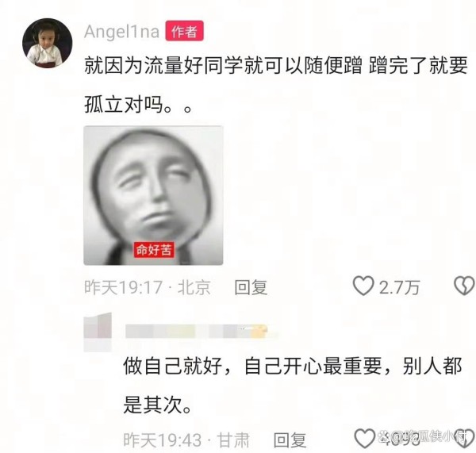Viewport: 476px width, 453px height.
Task: Click the red 作者 author badge
Action: tap(184, 31)
